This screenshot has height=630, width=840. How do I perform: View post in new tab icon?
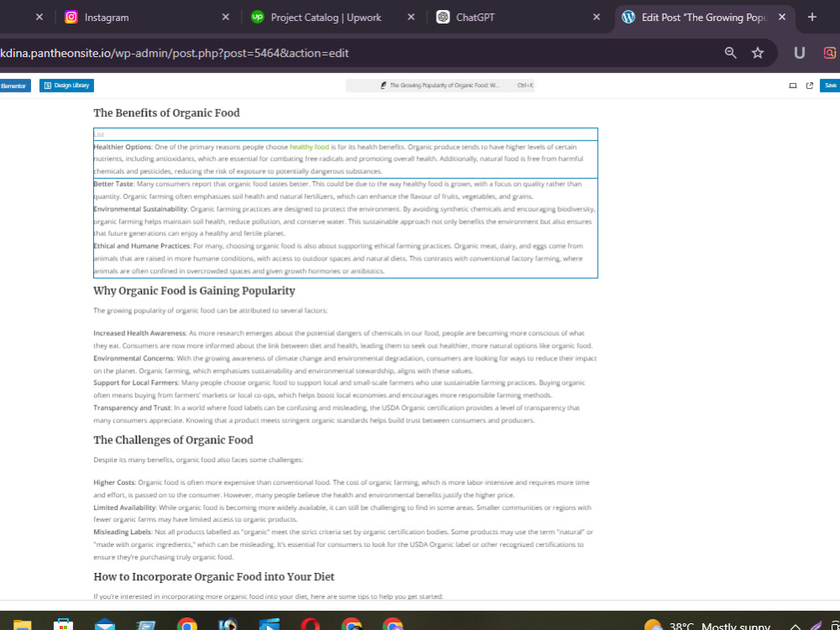pos(810,86)
